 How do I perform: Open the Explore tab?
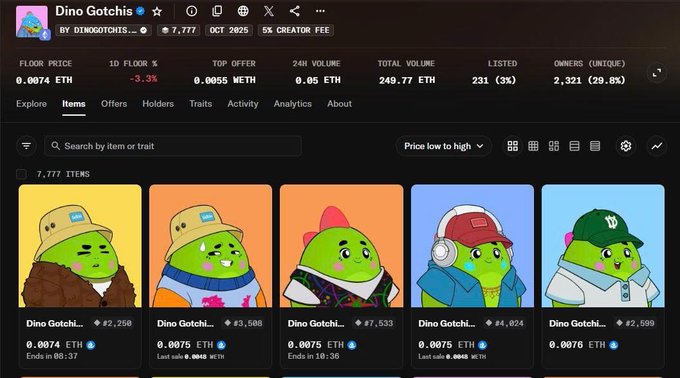(31, 104)
